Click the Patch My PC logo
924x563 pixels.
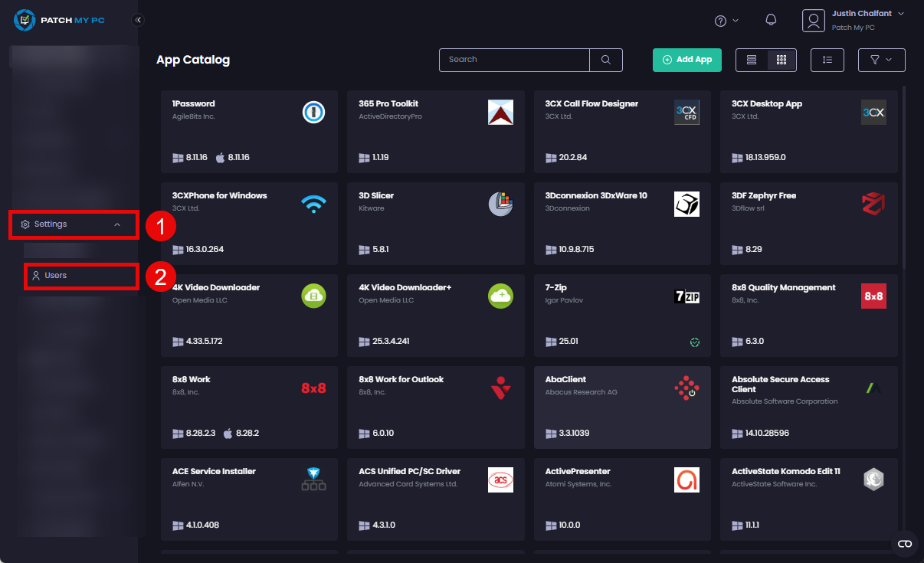(58, 20)
